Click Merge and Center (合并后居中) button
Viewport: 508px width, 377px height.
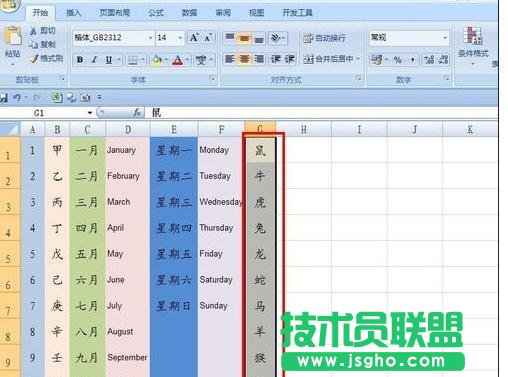pos(328,59)
